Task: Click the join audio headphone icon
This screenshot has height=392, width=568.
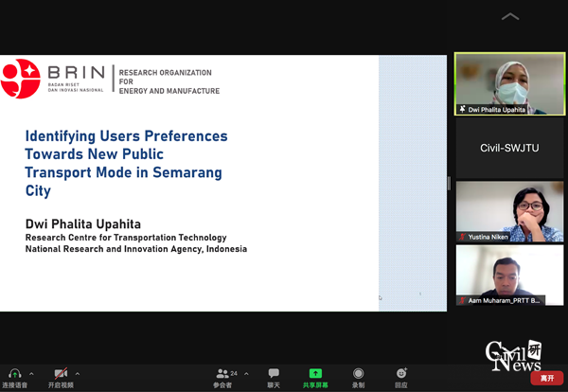Action: 14,373
